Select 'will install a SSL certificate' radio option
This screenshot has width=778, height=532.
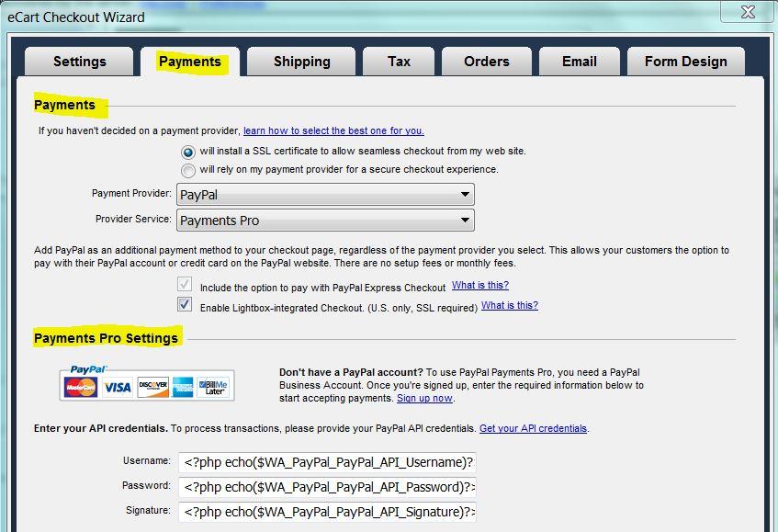(x=188, y=152)
